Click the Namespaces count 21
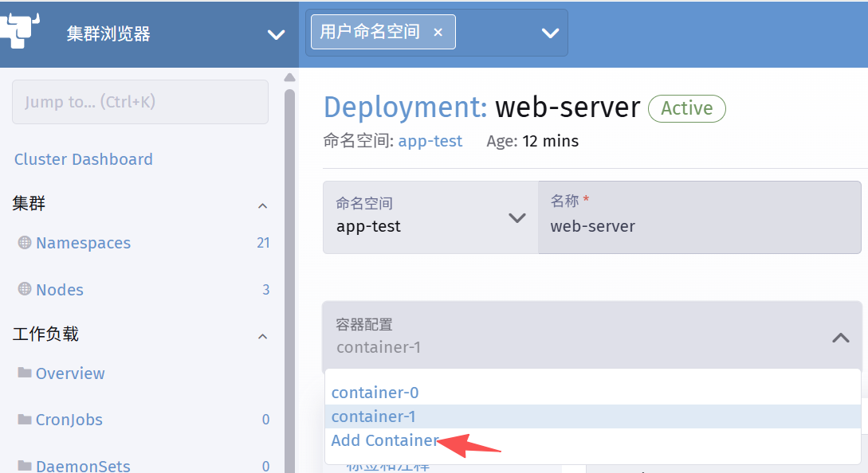 [x=264, y=243]
